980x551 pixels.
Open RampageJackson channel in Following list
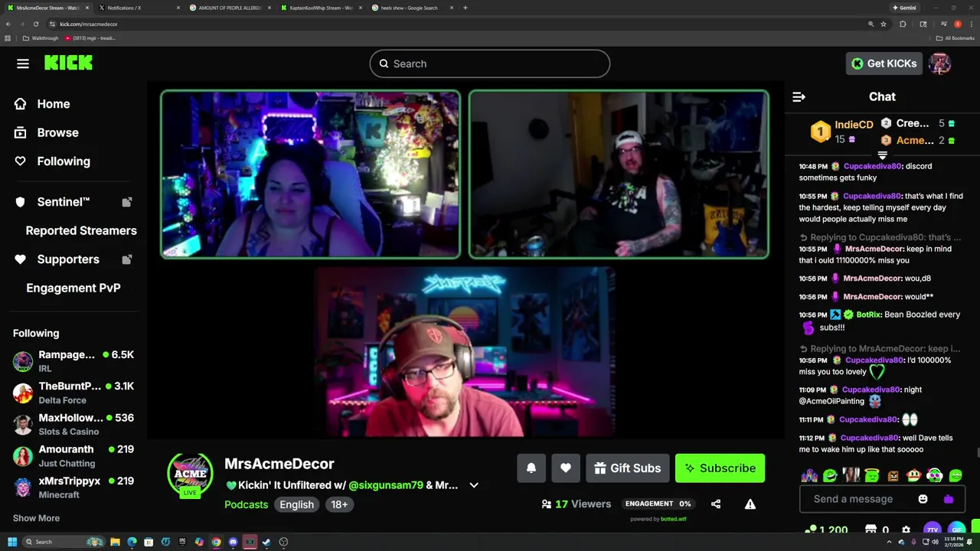point(73,361)
